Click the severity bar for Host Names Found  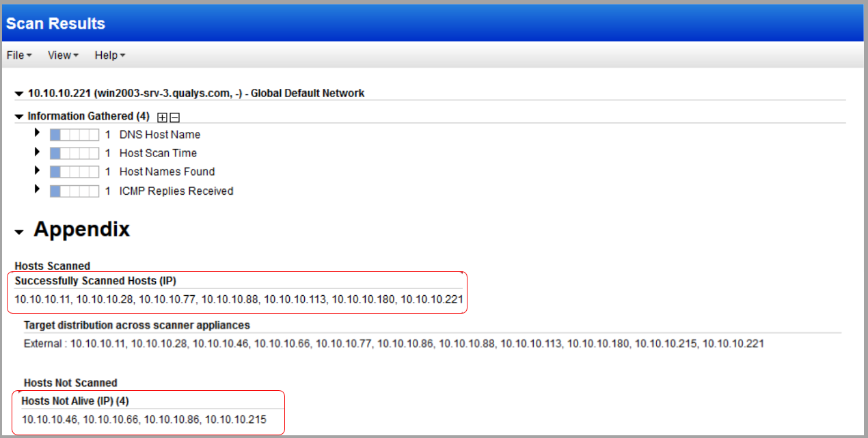pos(74,172)
